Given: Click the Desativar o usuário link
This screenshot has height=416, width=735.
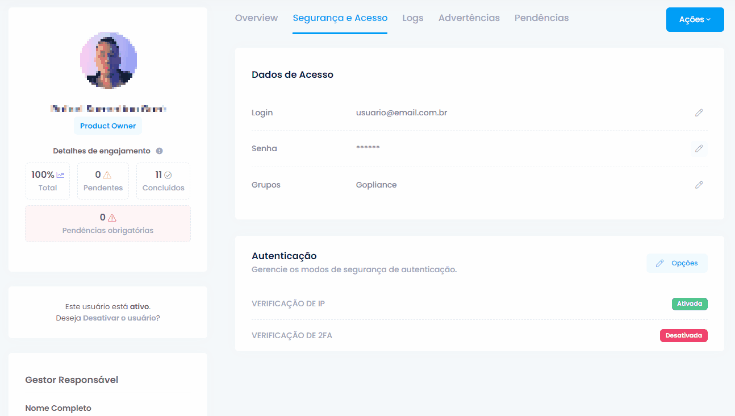Looking at the screenshot, I should pos(121,318).
